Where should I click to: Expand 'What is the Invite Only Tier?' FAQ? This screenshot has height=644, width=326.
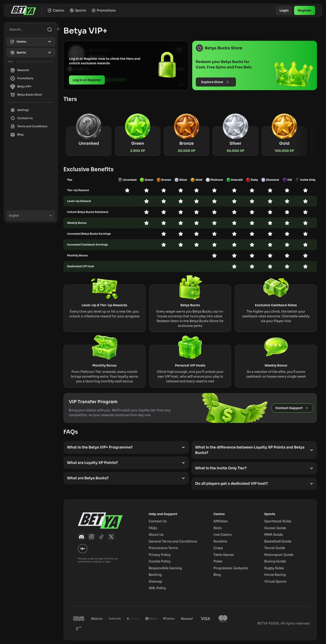pyautogui.click(x=254, y=468)
